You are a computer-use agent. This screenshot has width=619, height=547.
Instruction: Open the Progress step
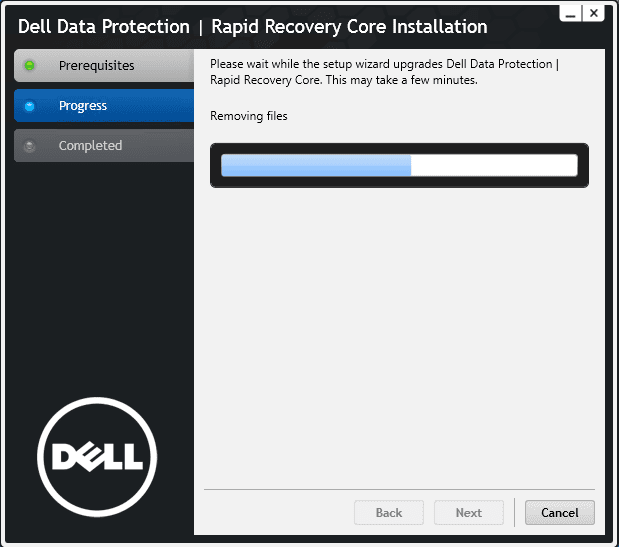pos(83,106)
